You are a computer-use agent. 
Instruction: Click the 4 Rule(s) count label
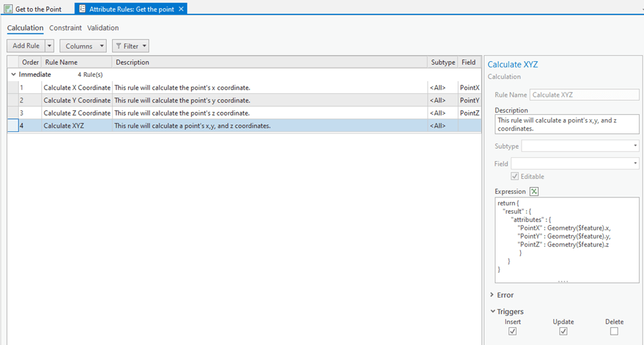90,75
